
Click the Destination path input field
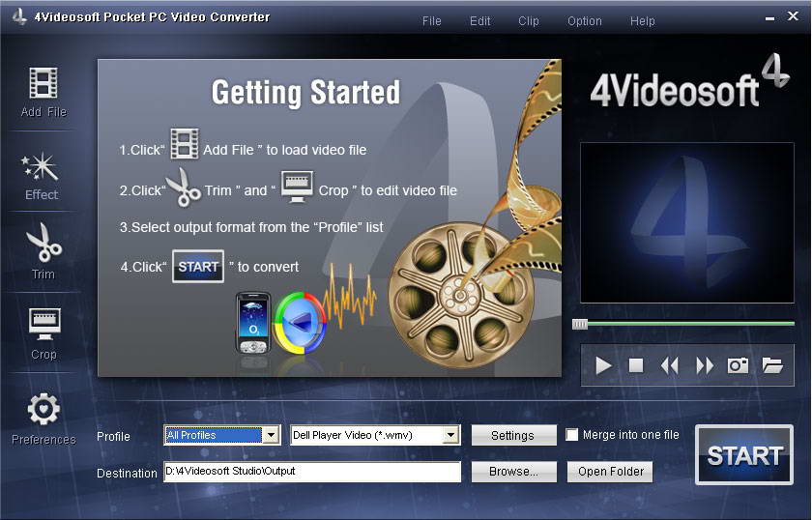click(312, 472)
